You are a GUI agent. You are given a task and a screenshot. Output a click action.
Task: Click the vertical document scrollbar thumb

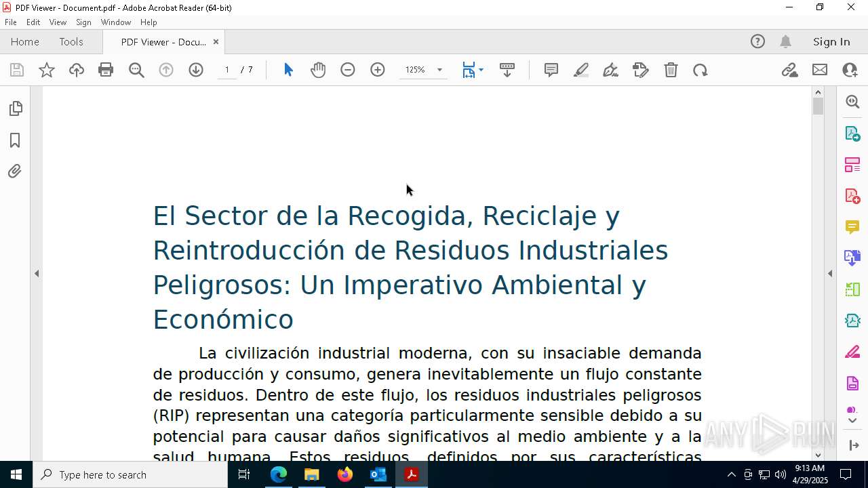pyautogui.click(x=818, y=106)
